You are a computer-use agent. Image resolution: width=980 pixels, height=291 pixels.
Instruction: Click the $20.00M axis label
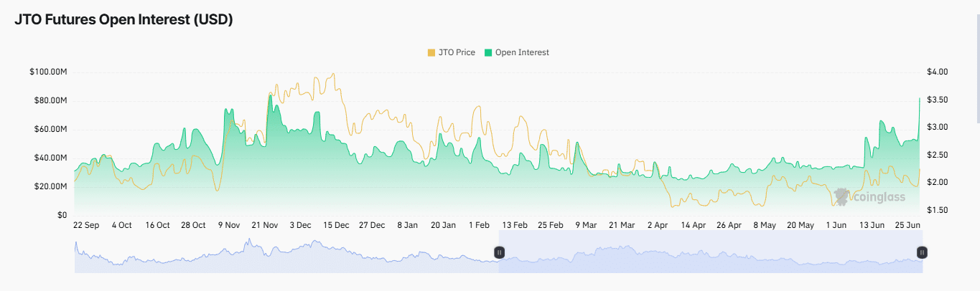coord(50,186)
